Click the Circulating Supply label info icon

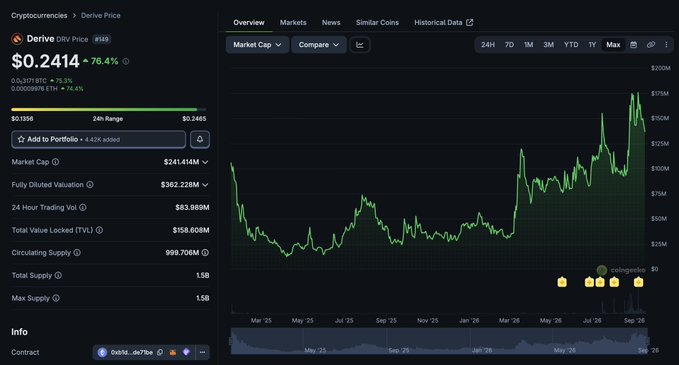[77, 252]
